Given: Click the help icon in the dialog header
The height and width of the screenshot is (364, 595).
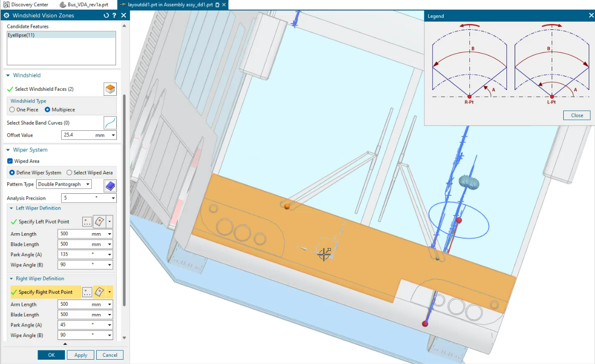Looking at the screenshot, I should point(114,15).
